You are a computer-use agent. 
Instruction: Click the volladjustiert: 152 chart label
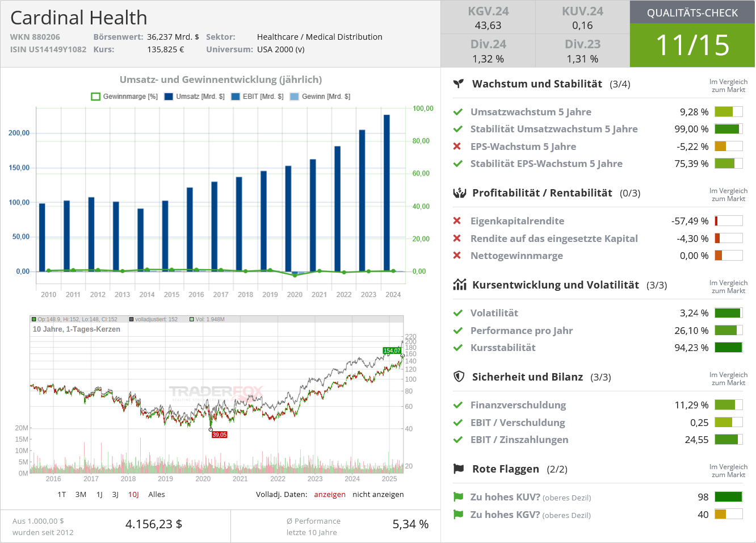point(153,319)
